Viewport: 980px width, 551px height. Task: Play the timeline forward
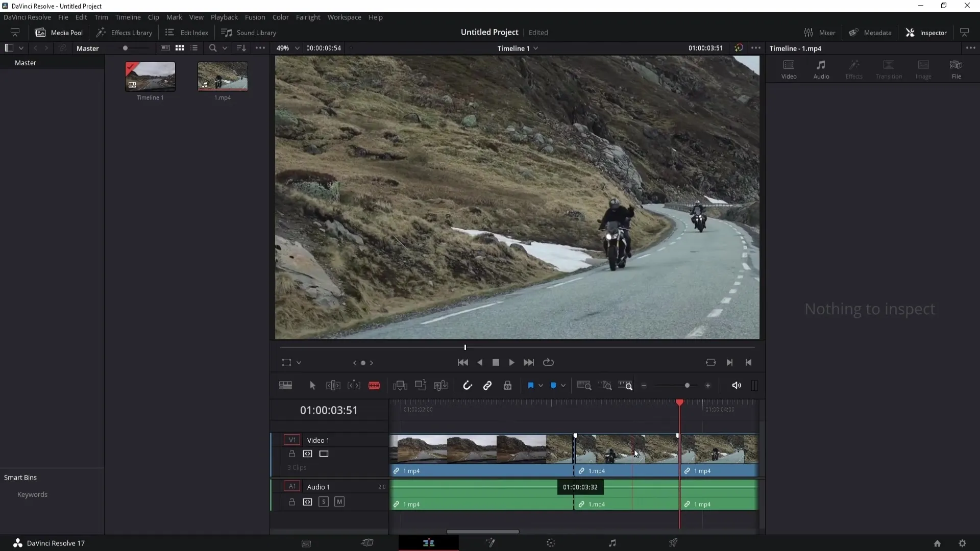pos(511,363)
